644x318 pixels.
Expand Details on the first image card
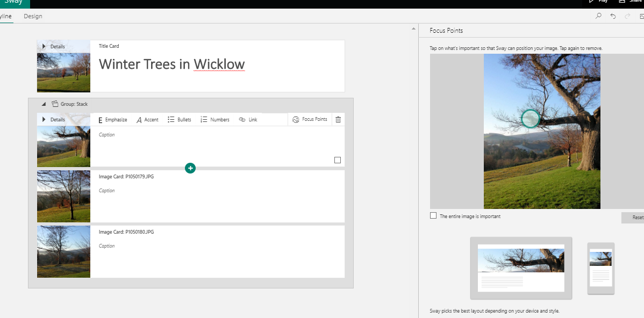click(x=44, y=119)
